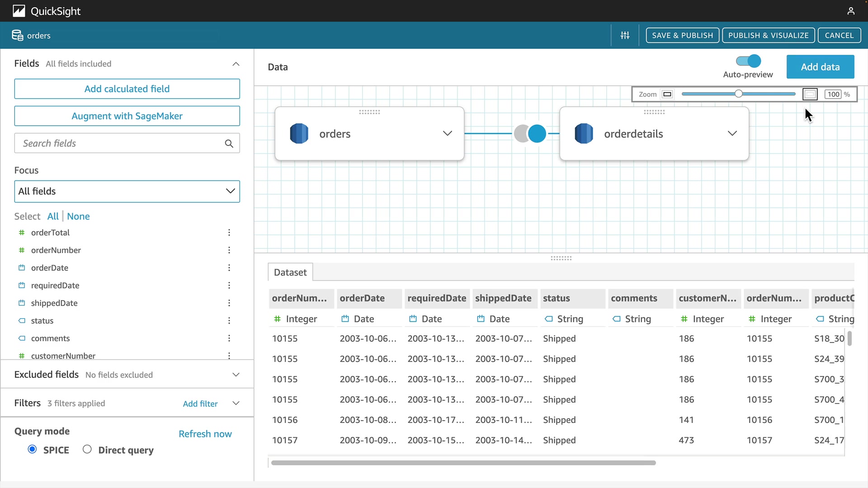Click the user account icon
Viewport: 868px width, 488px height.
coord(851,11)
